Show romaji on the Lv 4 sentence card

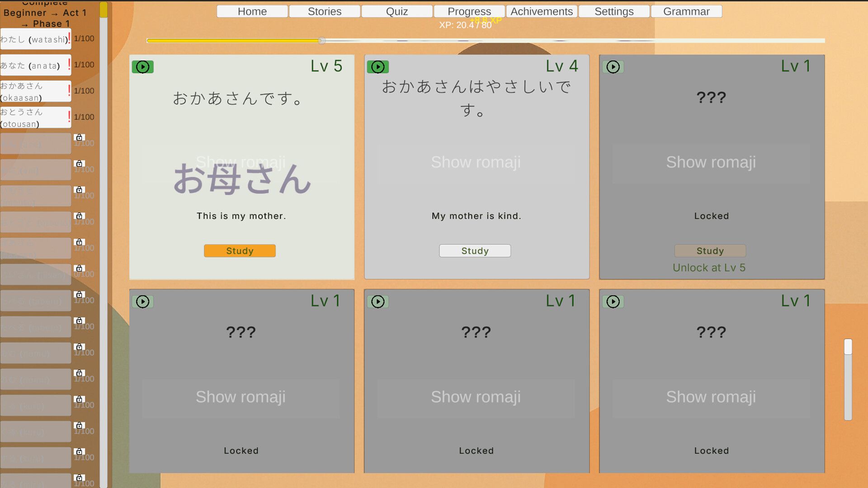point(476,162)
